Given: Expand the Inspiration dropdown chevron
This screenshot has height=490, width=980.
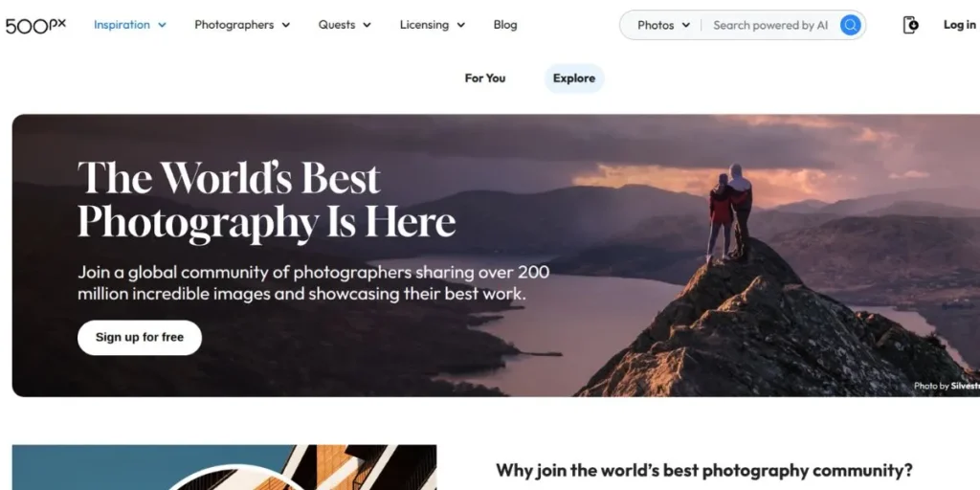Looking at the screenshot, I should point(162,25).
